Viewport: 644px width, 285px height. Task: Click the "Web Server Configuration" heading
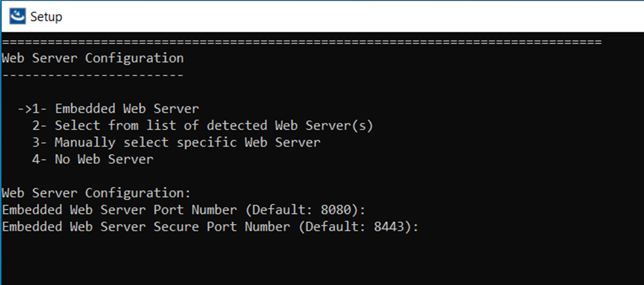(x=92, y=58)
